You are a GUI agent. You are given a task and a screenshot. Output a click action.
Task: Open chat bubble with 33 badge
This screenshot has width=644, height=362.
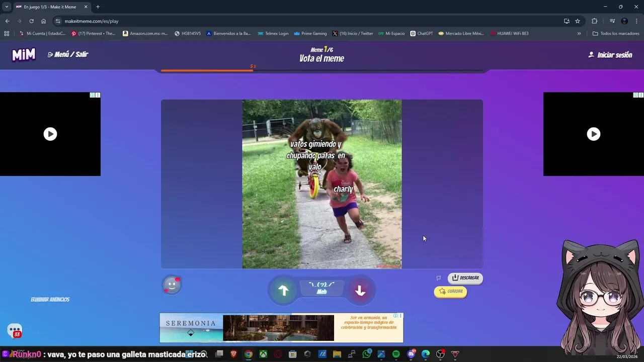pyautogui.click(x=15, y=331)
